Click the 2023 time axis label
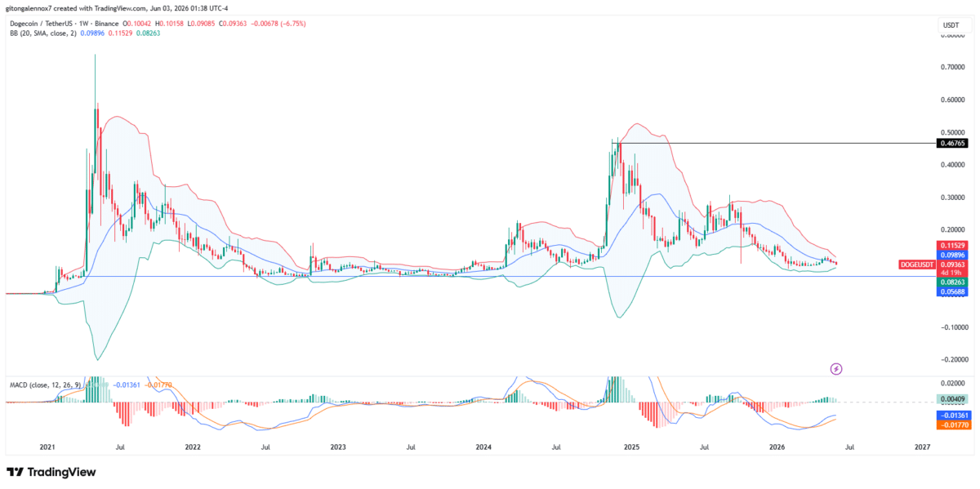This screenshot has width=980, height=489. coord(338,447)
